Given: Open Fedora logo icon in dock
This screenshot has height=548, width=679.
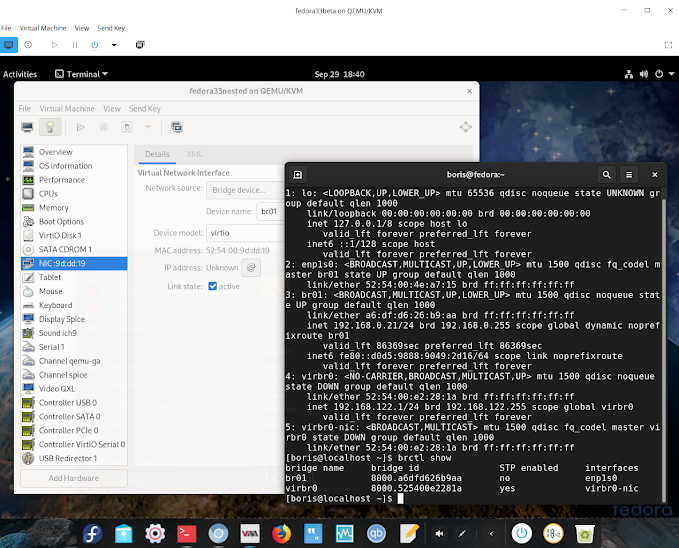Looking at the screenshot, I should point(92,534).
